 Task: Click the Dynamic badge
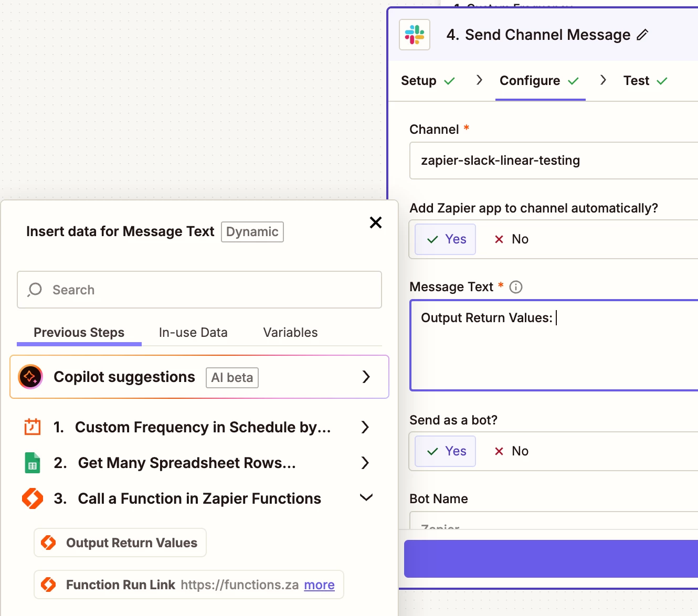tap(252, 232)
